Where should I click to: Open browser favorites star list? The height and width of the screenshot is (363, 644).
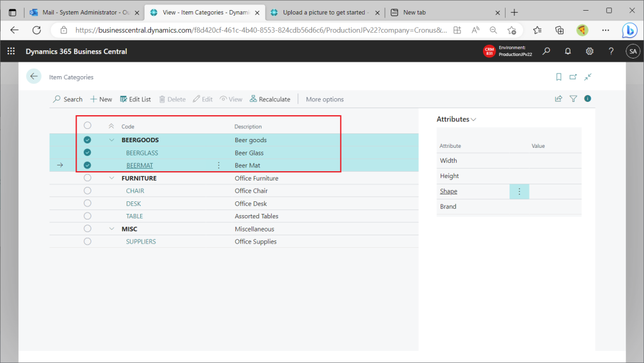point(537,30)
